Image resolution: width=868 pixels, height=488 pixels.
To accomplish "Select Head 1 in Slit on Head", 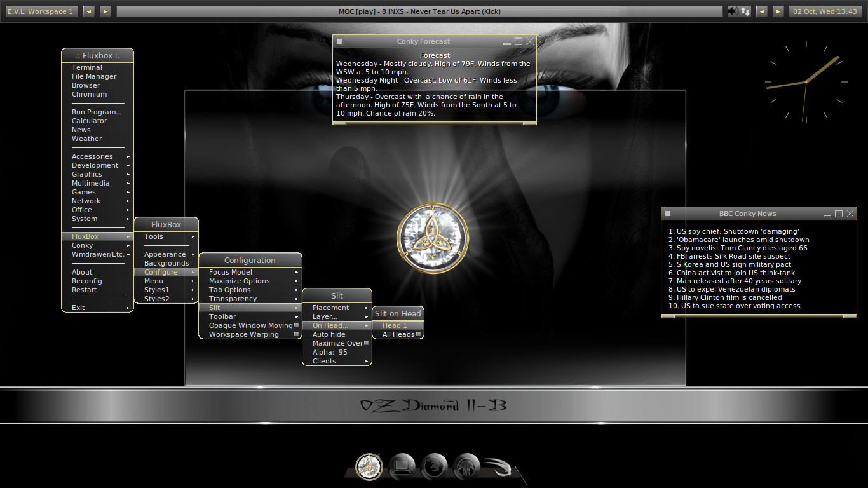I will pyautogui.click(x=398, y=325).
